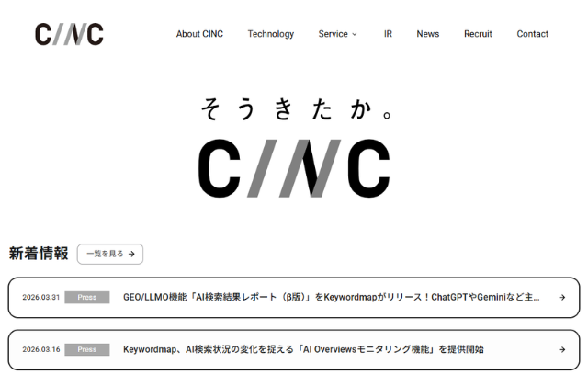Open the Recruit page
This screenshot has width=588, height=386.
click(x=478, y=34)
